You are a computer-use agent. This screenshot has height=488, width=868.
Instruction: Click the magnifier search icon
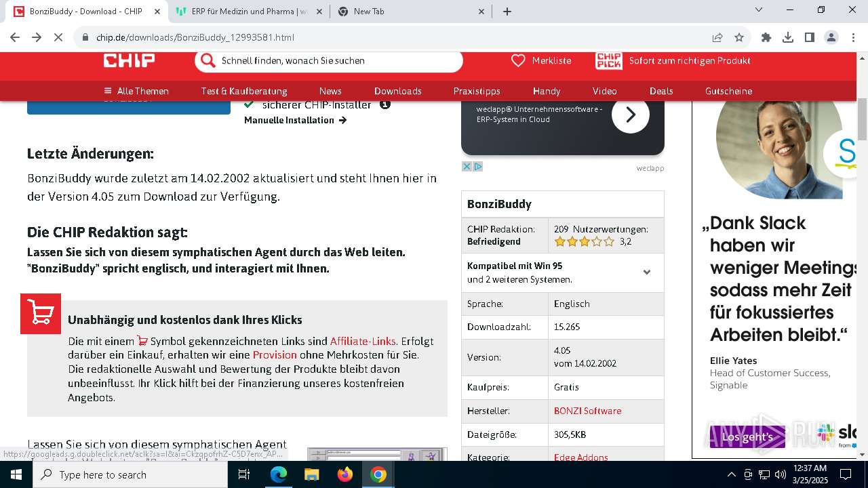pyautogui.click(x=208, y=60)
